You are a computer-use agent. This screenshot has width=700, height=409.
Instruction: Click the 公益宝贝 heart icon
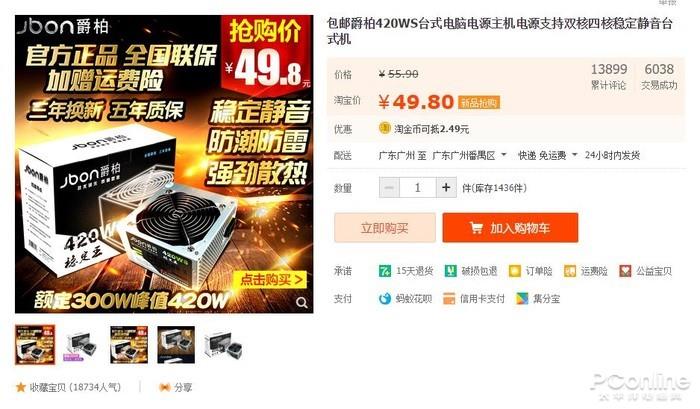coord(625,271)
